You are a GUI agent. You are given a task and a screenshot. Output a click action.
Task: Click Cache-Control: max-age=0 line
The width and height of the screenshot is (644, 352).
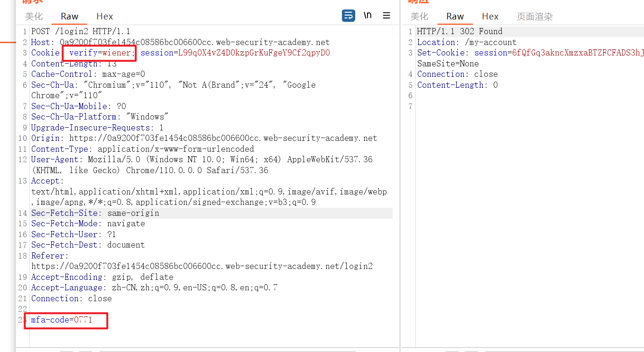[88, 74]
